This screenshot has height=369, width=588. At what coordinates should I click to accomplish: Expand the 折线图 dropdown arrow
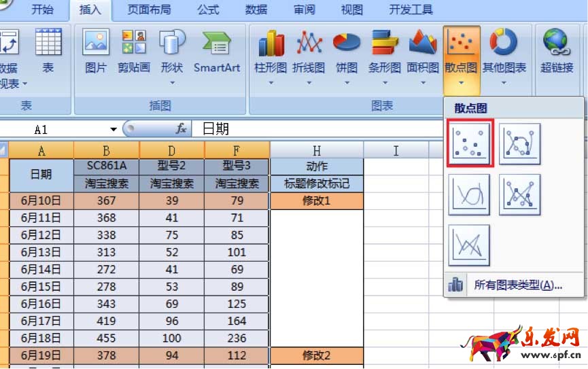pos(309,83)
